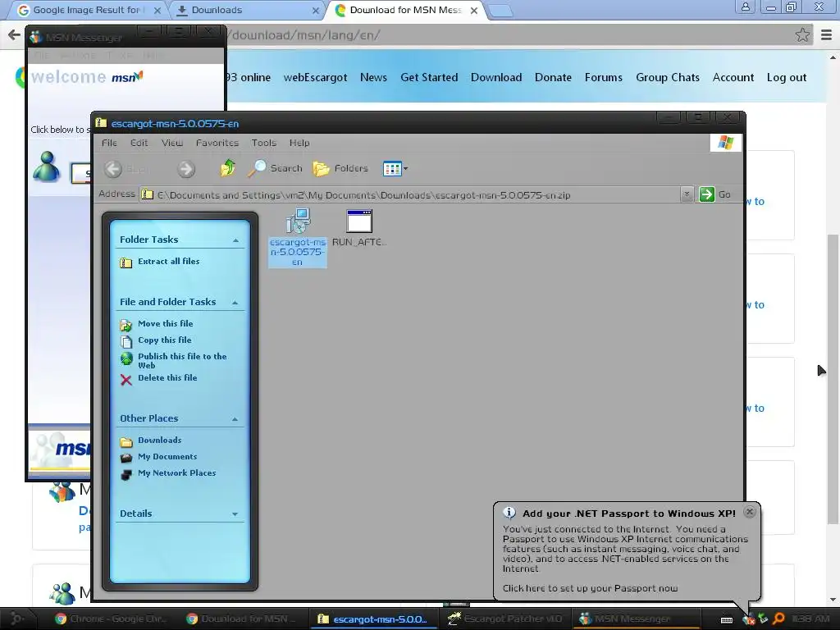Click Log out on the website
Image resolution: width=840 pixels, height=630 pixels.
coord(787,78)
